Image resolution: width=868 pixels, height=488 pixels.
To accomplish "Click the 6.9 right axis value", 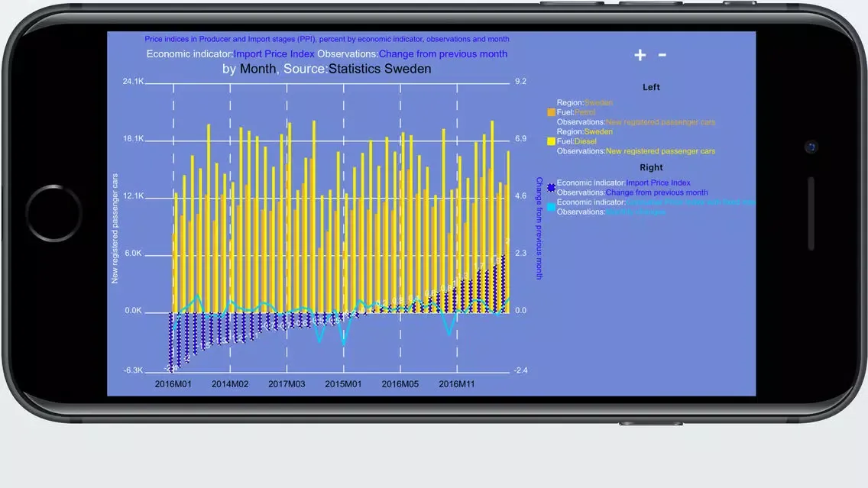I will [x=520, y=138].
